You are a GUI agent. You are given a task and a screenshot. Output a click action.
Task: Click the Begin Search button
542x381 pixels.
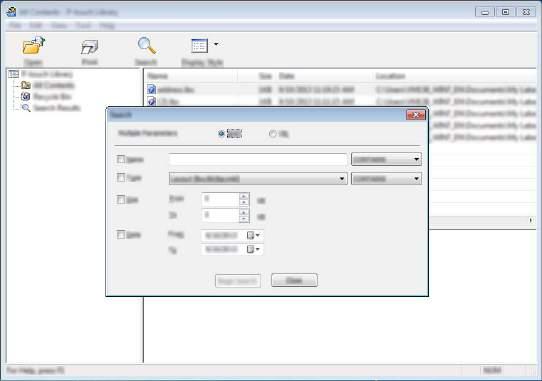pos(238,281)
